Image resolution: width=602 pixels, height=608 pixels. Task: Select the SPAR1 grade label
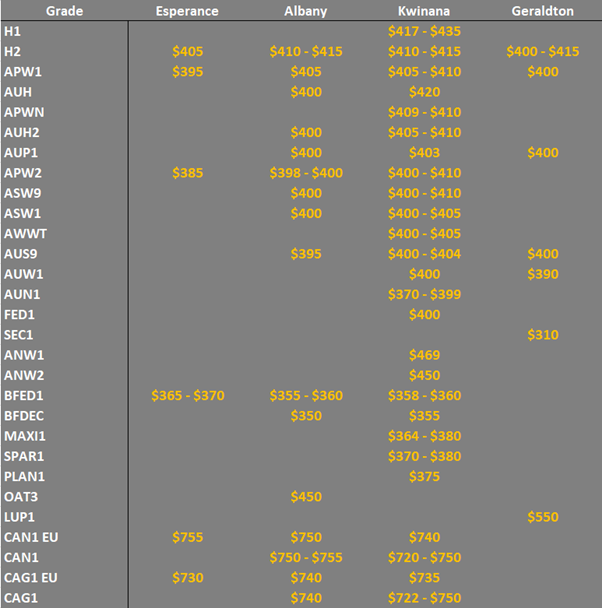(x=24, y=456)
